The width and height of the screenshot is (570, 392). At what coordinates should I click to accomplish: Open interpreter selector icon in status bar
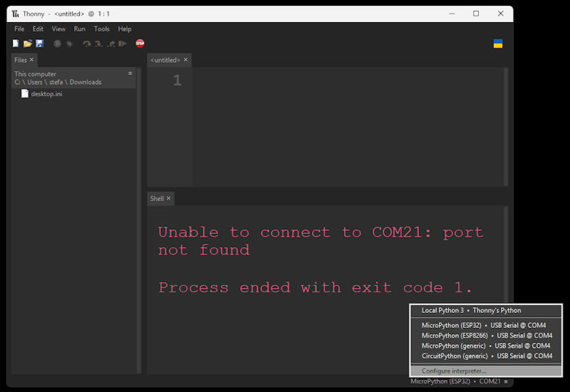506,381
